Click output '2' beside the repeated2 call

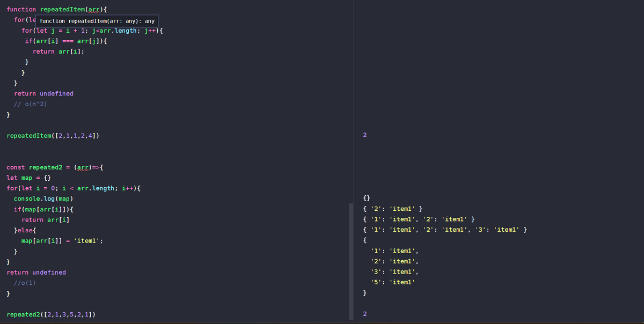point(365,314)
